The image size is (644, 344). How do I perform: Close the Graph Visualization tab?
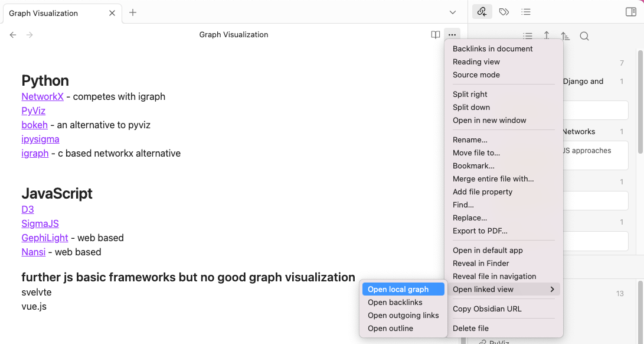[112, 13]
